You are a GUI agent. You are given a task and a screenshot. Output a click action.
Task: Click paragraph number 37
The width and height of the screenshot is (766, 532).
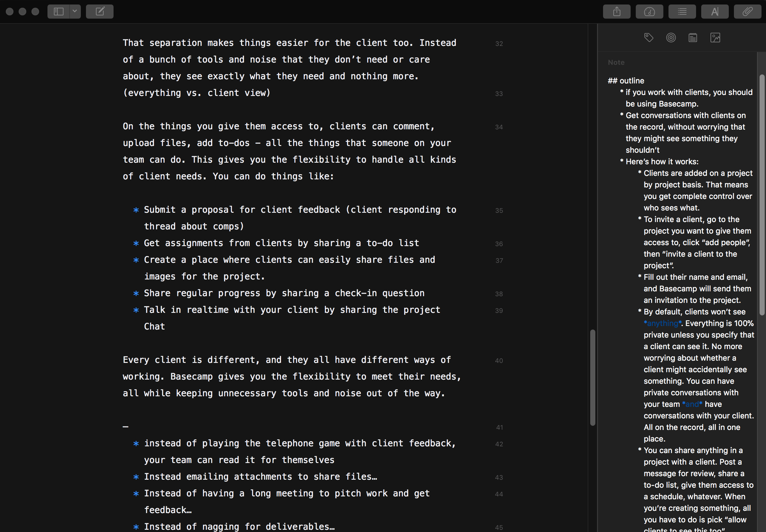(499, 260)
